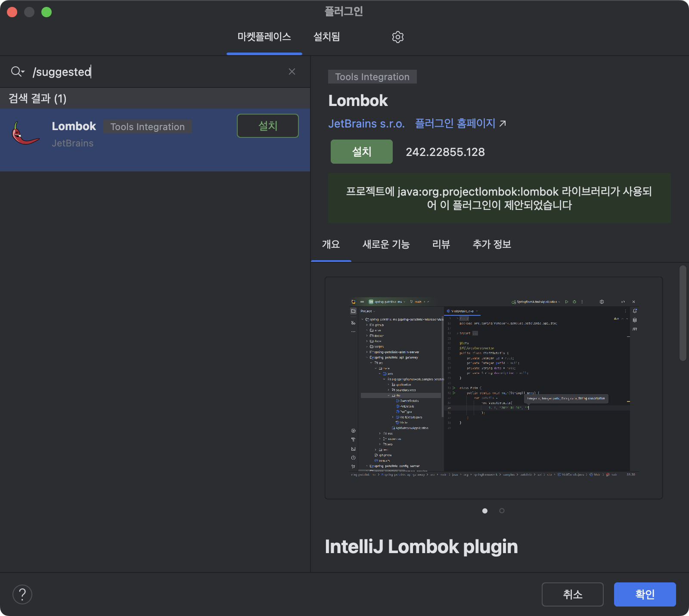Clear the /suggested search text
The image size is (689, 616).
[292, 72]
